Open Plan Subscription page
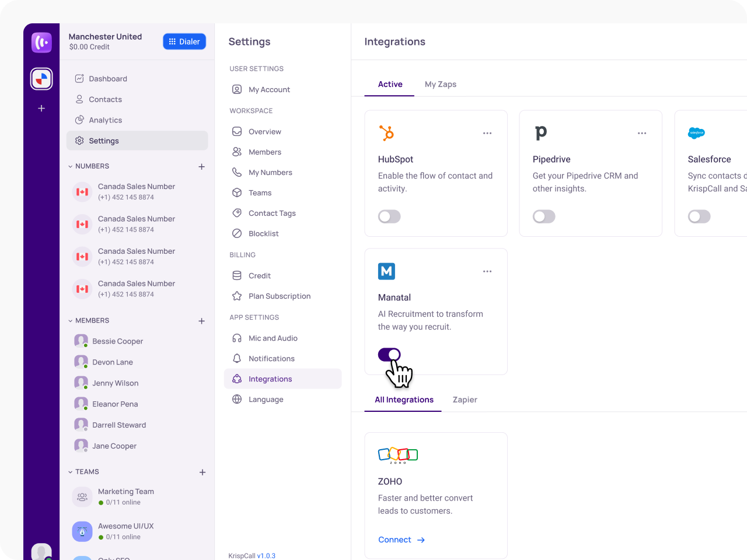Screen dimensions: 747x560 click(x=283, y=296)
